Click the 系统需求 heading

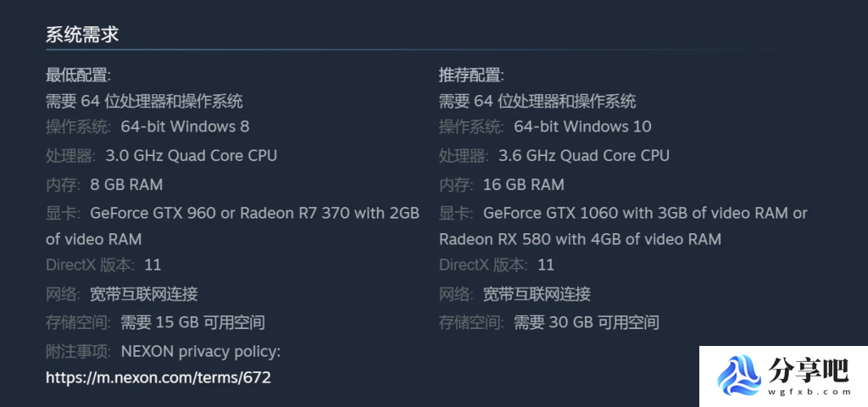coord(82,35)
